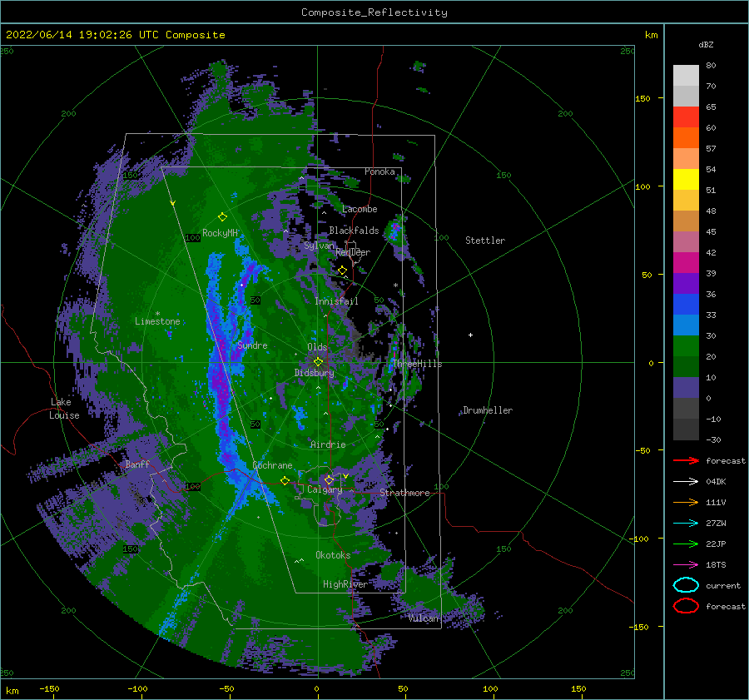The width and height of the screenshot is (749, 700).
Task: Click the red forecast ellipse symbol
Action: click(x=686, y=606)
